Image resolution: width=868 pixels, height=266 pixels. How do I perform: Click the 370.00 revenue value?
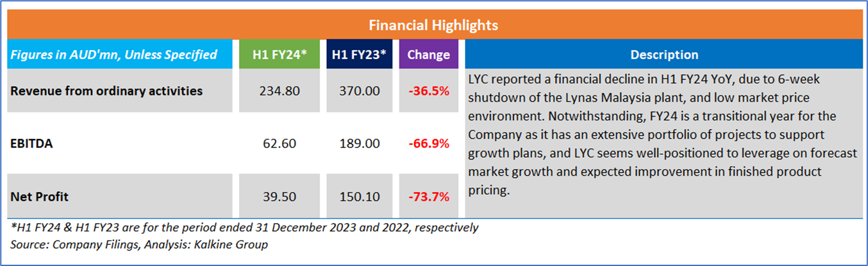point(359,91)
